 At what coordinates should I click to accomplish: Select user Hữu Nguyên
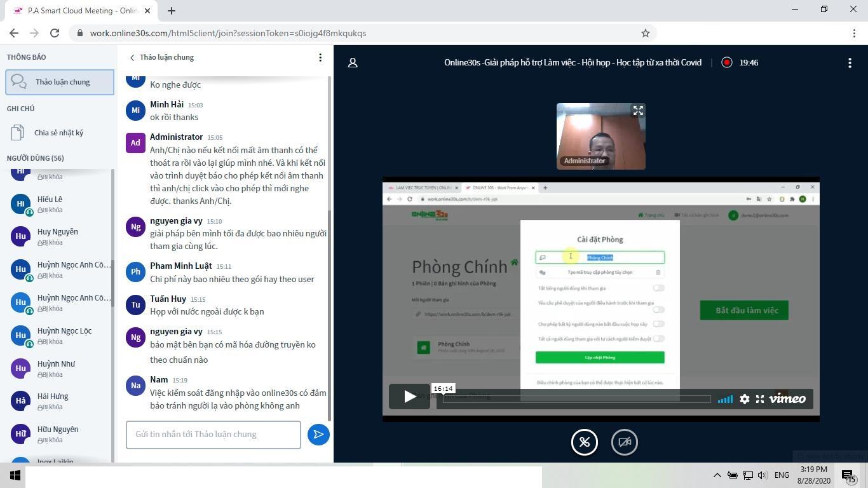[60, 434]
